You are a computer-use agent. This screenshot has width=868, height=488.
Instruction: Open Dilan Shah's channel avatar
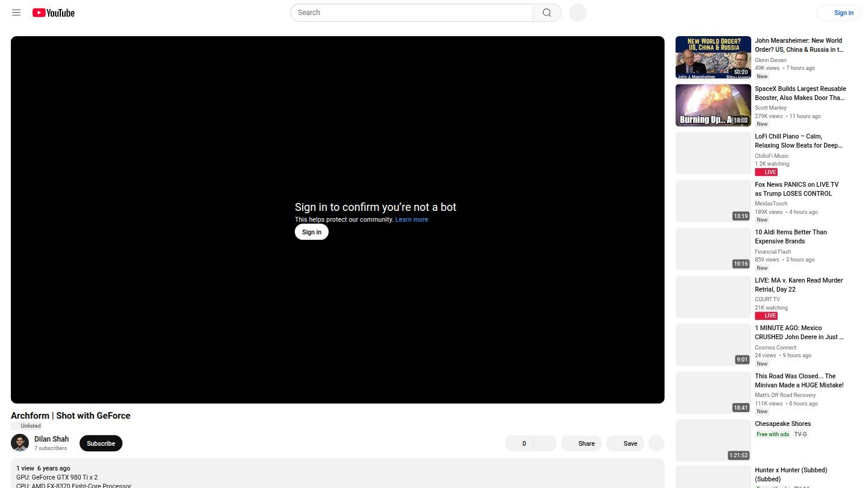tap(20, 443)
